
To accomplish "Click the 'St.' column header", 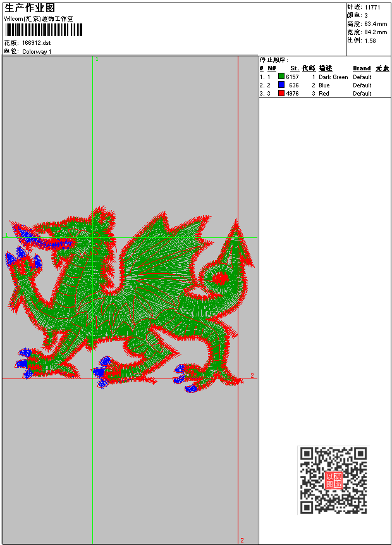I will click(294, 68).
